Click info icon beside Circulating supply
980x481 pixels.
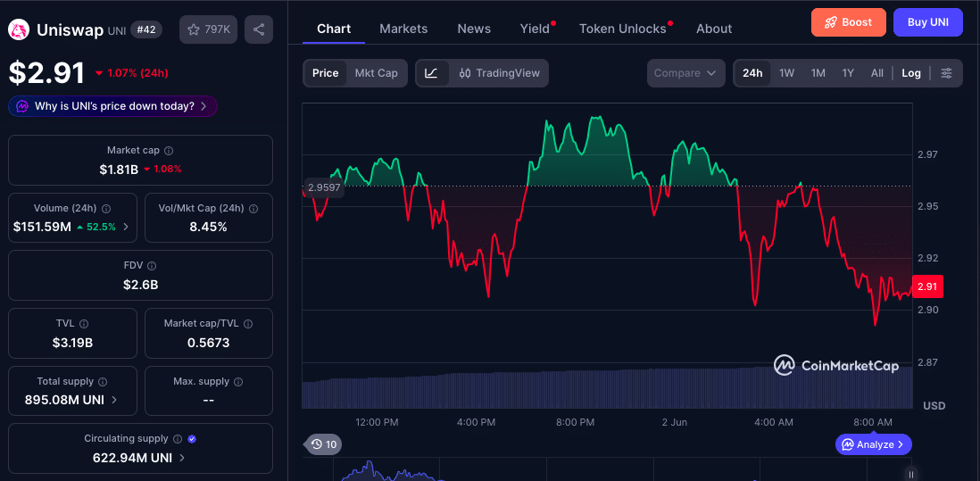pos(178,439)
